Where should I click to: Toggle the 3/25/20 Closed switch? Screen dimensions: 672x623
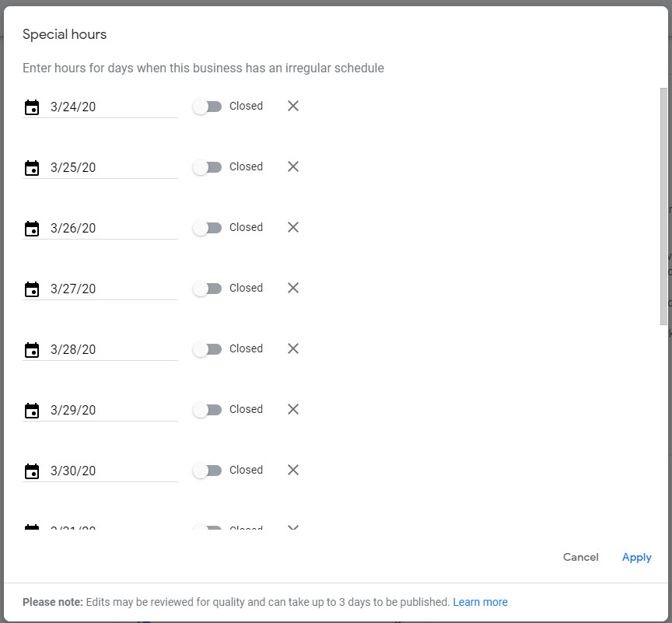207,167
